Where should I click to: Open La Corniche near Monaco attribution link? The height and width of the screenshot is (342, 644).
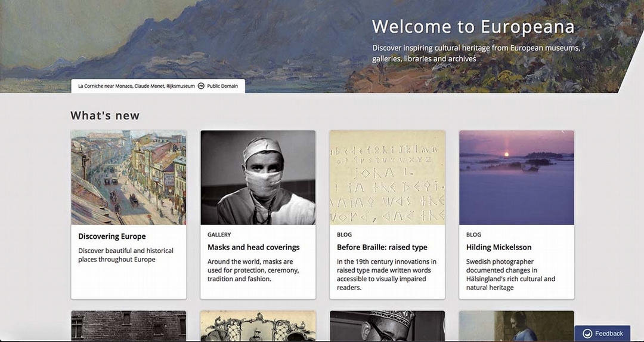137,86
